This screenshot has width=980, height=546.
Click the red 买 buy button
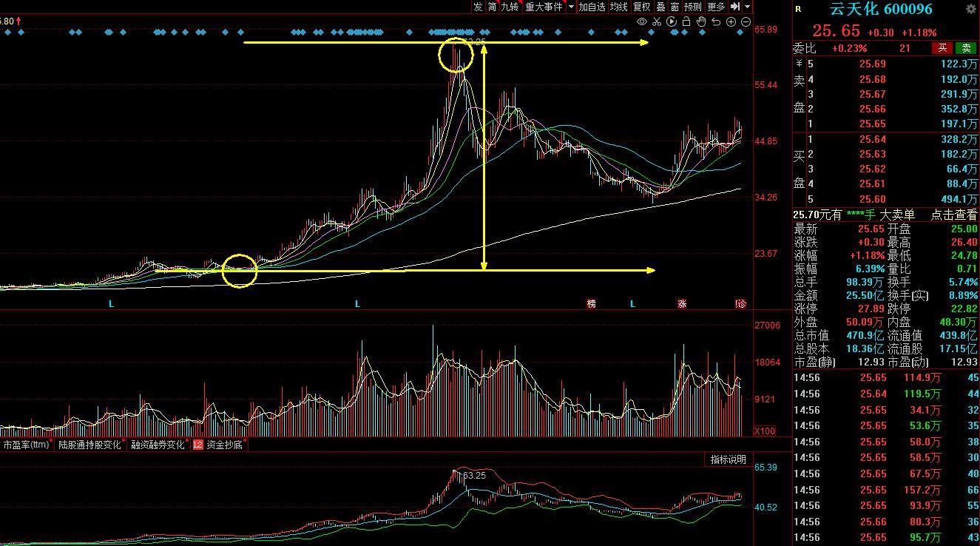(942, 49)
